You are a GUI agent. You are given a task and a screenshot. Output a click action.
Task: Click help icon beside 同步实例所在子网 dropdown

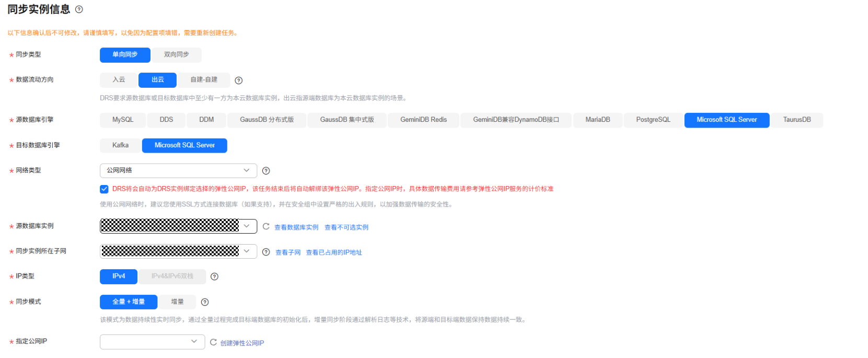pyautogui.click(x=266, y=252)
